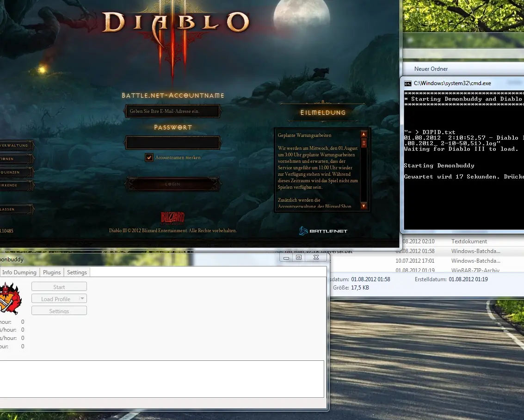Image resolution: width=524 pixels, height=420 pixels.
Task: Click the Diablo menu button ending in TIONEN
Action: pyautogui.click(x=17, y=159)
